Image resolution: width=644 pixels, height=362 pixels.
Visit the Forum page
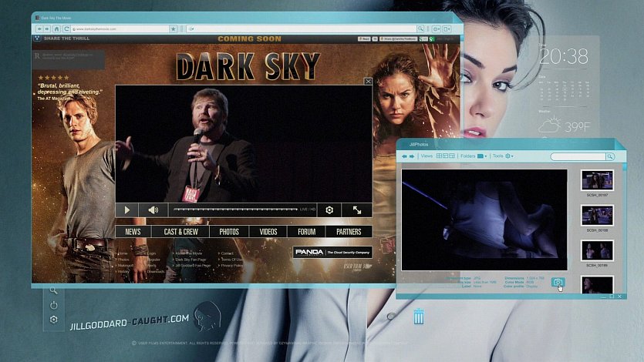(307, 232)
